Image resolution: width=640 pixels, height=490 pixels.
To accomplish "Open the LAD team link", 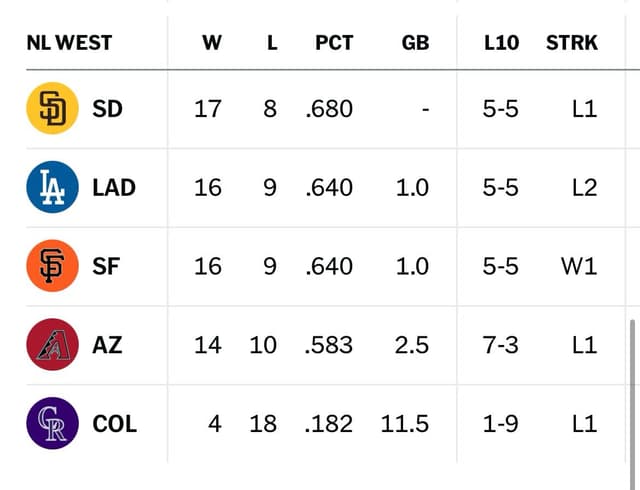I will [x=113, y=188].
